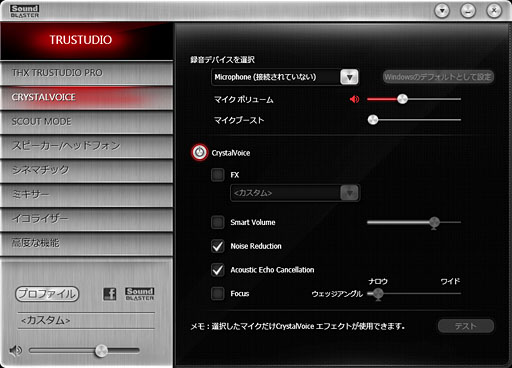Minimize the Sound Blaster window
This screenshot has height=368, width=512.
coord(468,11)
